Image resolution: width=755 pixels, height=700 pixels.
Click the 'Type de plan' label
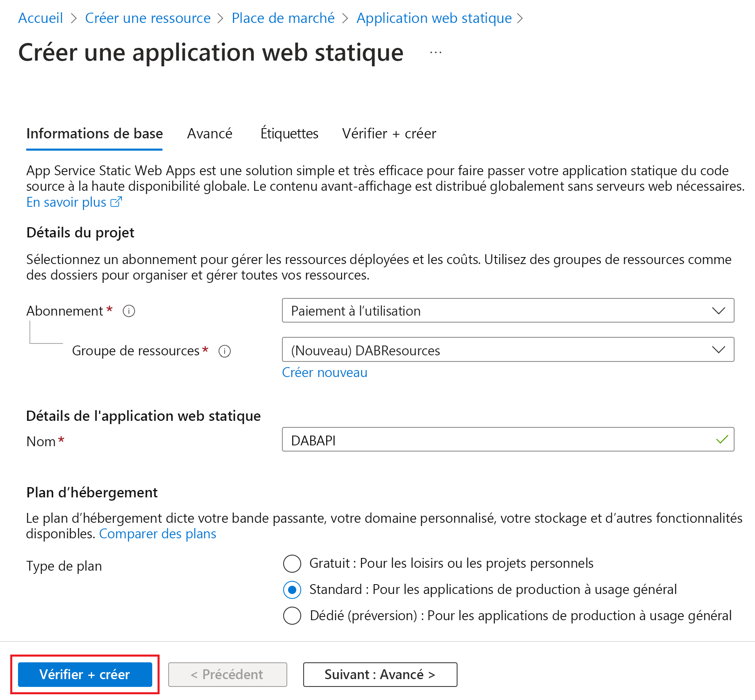(64, 566)
